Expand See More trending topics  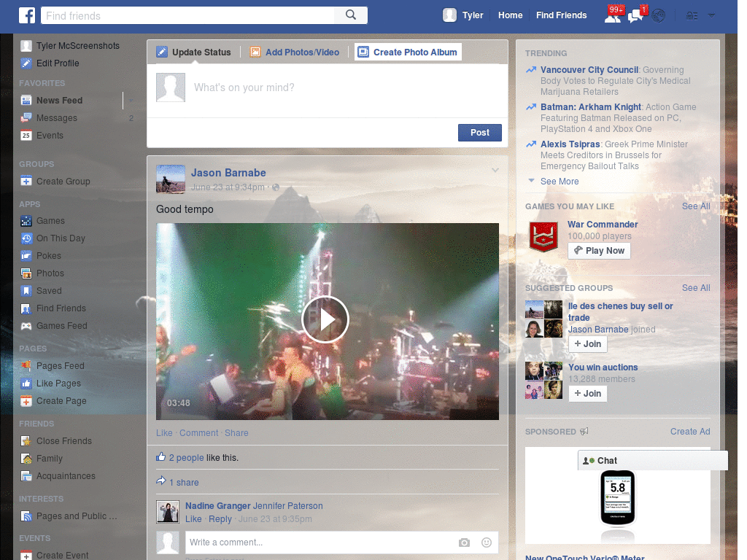560,182
